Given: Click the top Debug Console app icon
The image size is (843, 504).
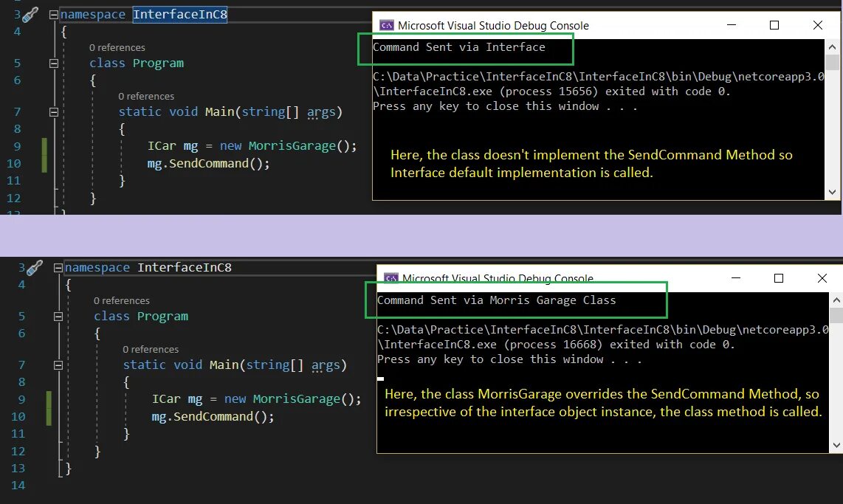Looking at the screenshot, I should point(387,25).
